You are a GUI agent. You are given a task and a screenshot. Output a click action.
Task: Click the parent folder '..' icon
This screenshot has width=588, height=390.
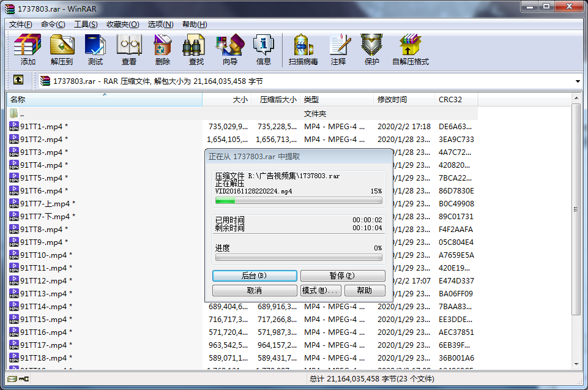14,113
